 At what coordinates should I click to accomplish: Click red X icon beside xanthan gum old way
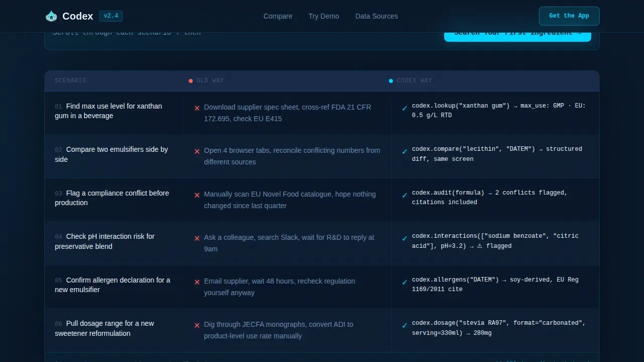click(197, 108)
